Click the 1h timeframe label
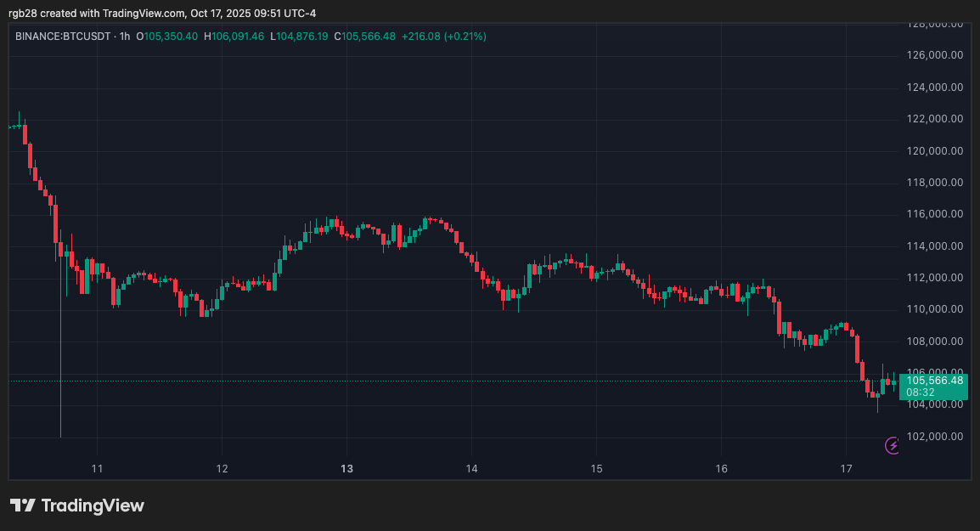 pos(123,37)
